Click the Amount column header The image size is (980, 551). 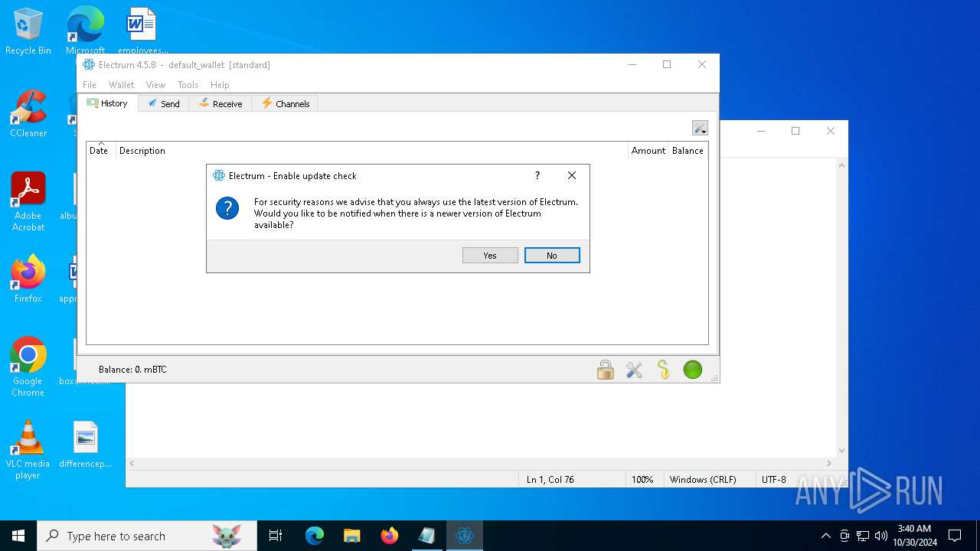pos(648,151)
